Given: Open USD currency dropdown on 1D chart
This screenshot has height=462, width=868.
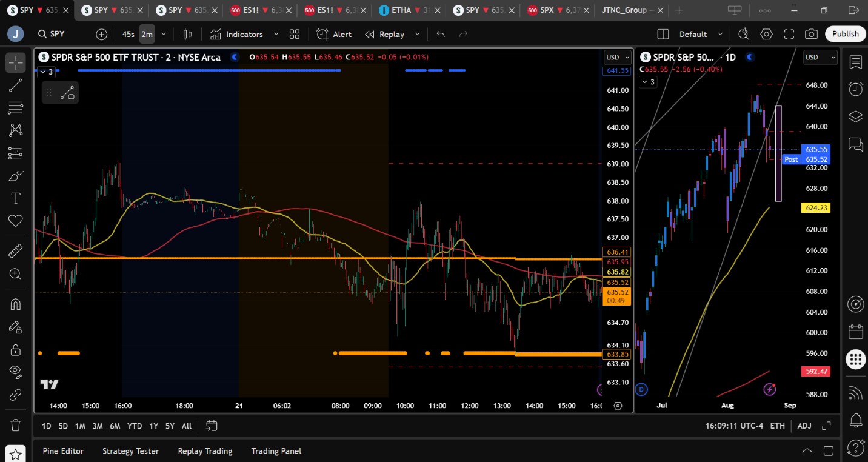Looking at the screenshot, I should click(x=820, y=58).
